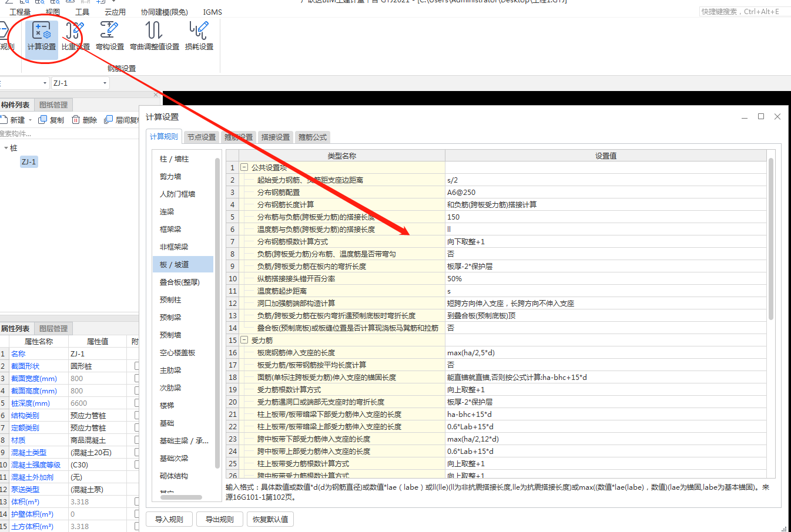The width and height of the screenshot is (791, 532).
Task: Open the 工程量 menu
Action: click(x=20, y=12)
